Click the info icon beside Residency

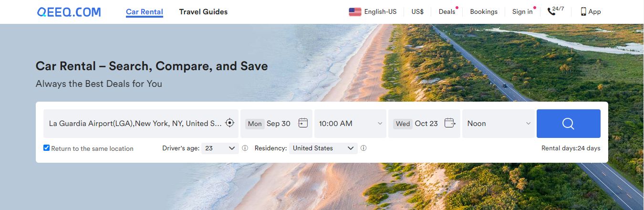364,148
